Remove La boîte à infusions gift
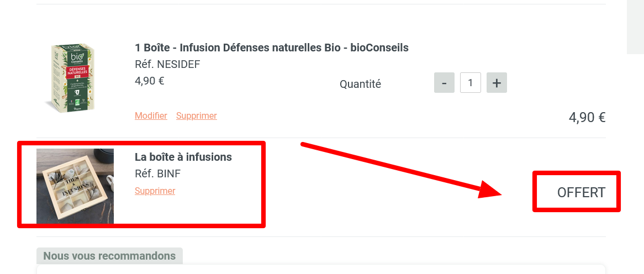 point(155,191)
